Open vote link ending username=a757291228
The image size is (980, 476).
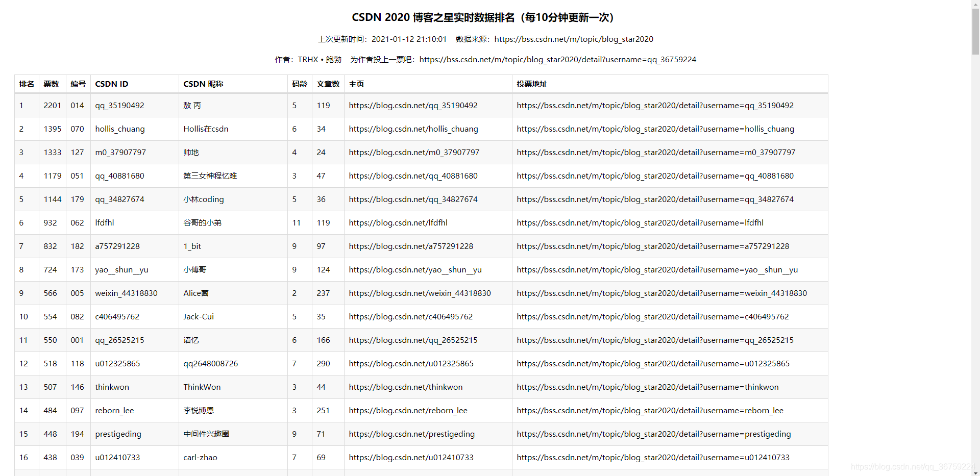(x=653, y=246)
